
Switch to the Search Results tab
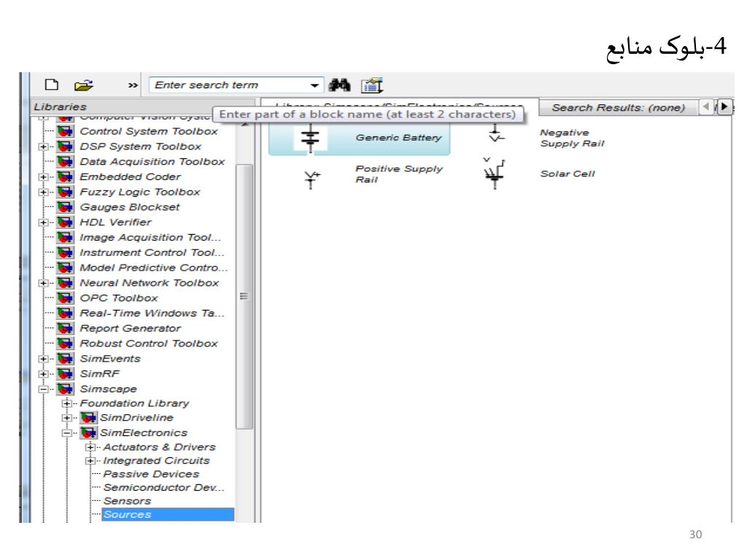point(618,108)
